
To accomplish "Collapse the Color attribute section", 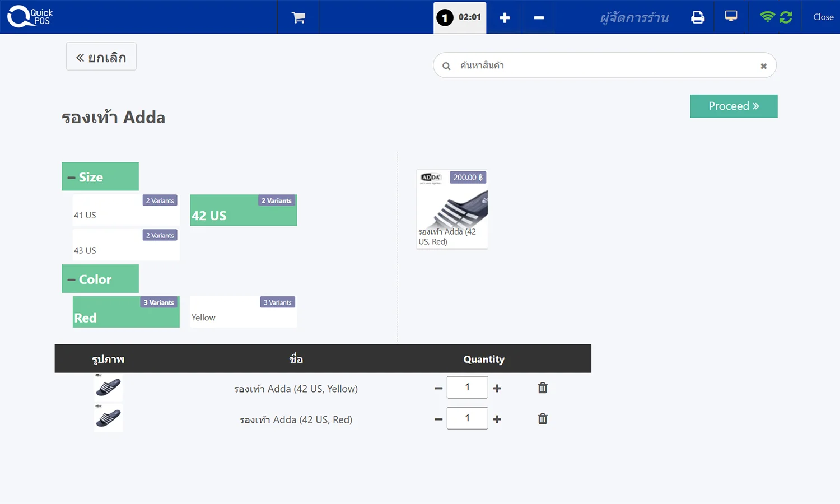I will tap(100, 279).
